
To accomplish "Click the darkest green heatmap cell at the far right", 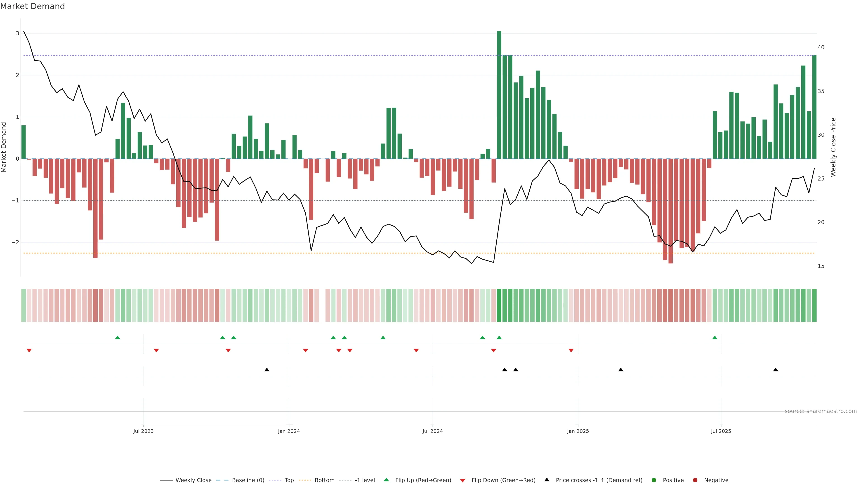I will (814, 305).
